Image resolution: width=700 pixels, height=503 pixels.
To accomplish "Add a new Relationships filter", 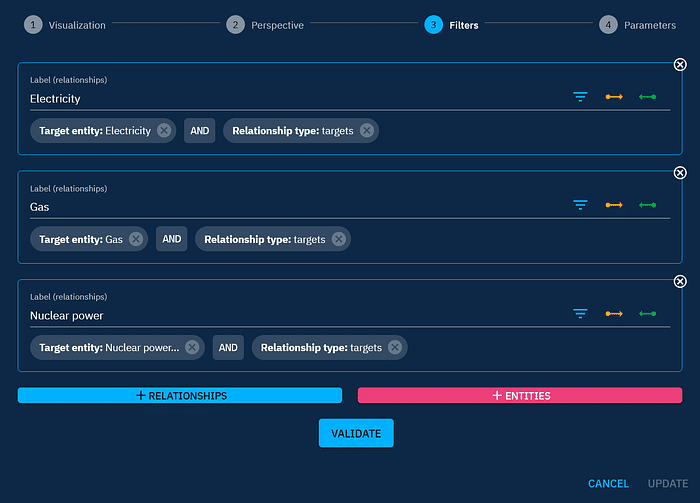I will tap(180, 395).
